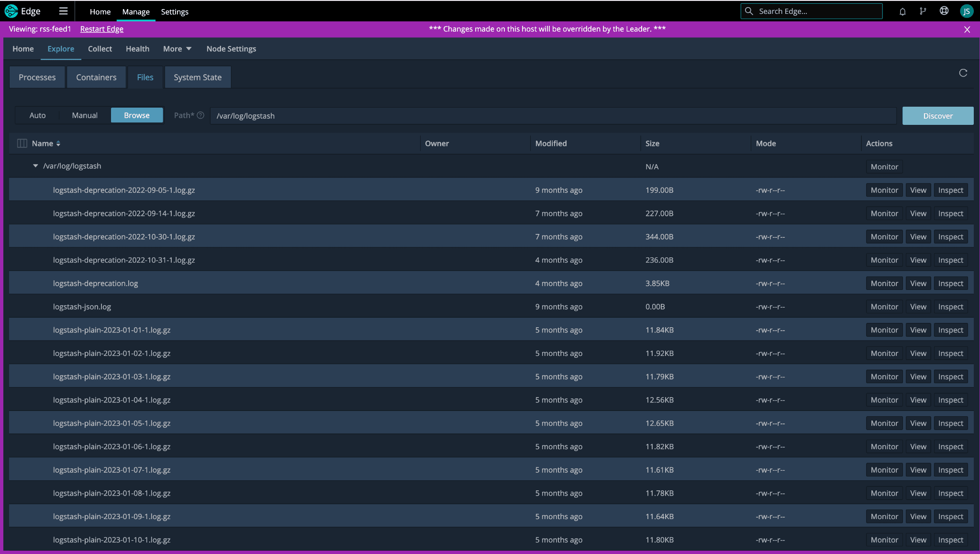Click the Path help question mark icon

point(200,115)
